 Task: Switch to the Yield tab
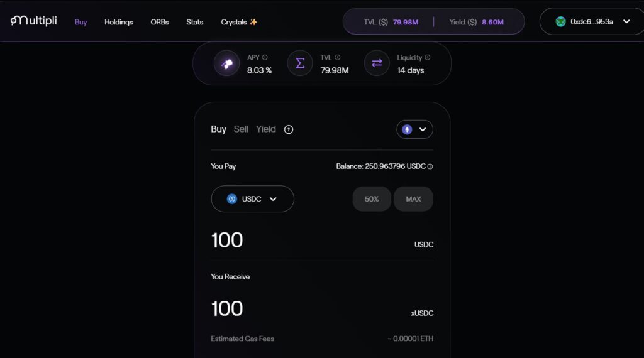[265, 129]
